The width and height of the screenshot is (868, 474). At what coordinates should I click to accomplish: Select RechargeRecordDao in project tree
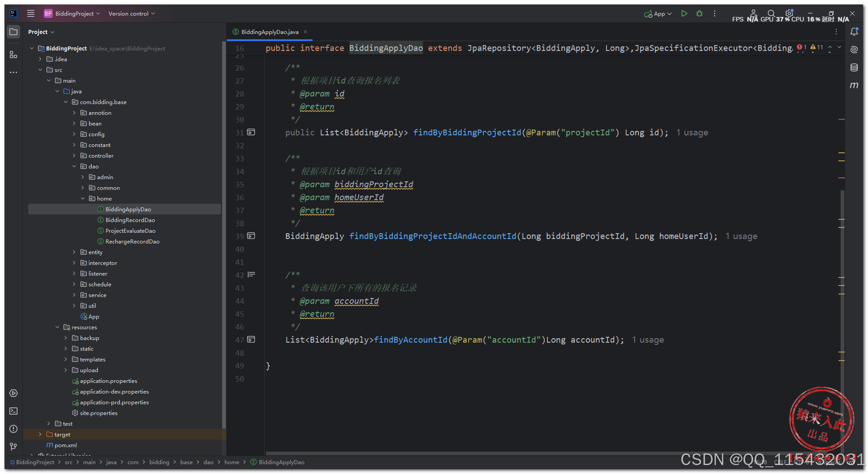[x=132, y=241]
